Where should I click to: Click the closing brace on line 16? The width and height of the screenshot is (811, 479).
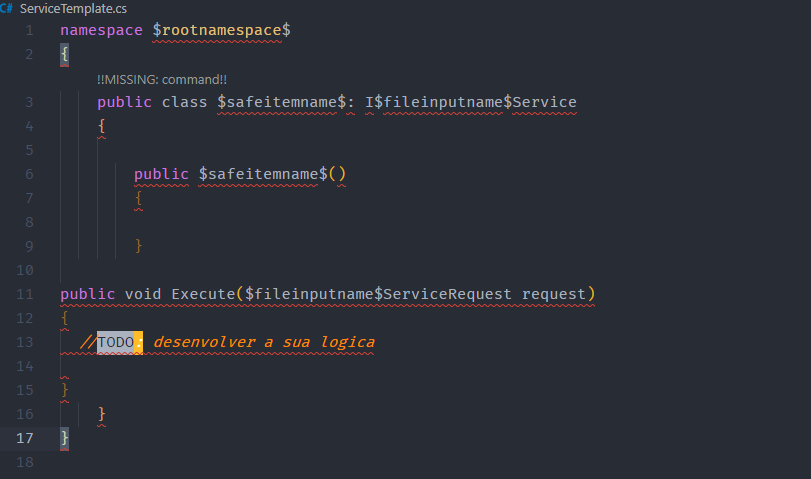(101, 414)
